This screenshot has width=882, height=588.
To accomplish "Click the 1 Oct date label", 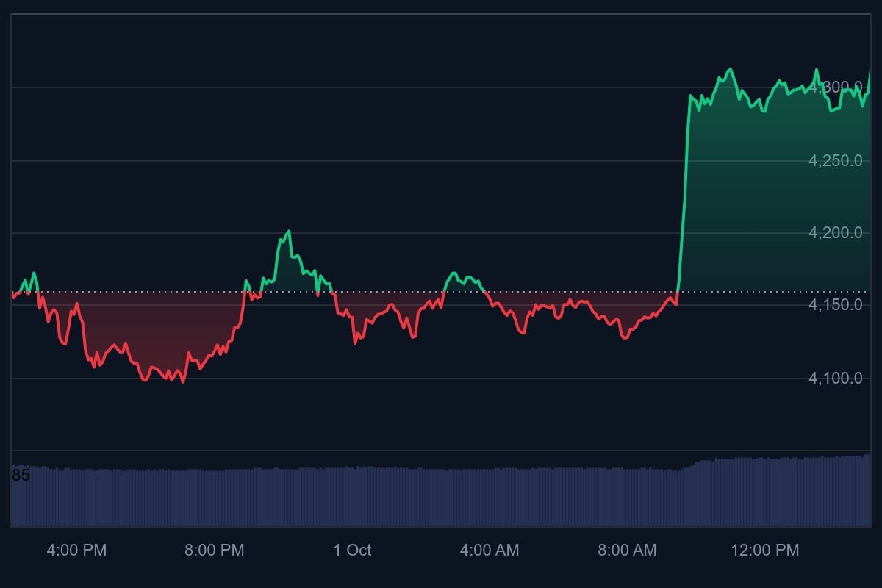I will [352, 550].
